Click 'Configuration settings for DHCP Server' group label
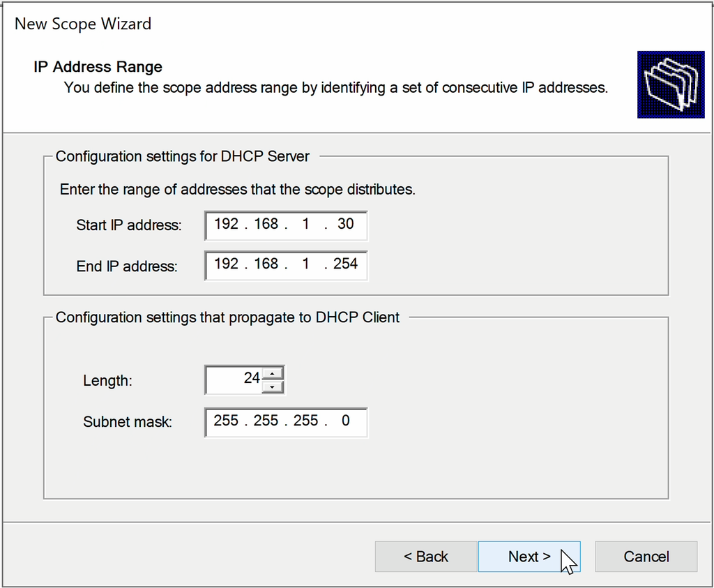Image resolution: width=714 pixels, height=588 pixels. click(182, 156)
